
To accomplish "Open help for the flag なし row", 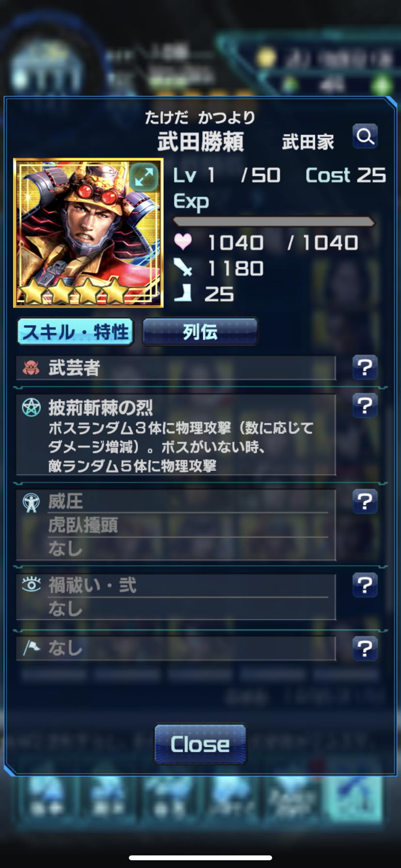I will (365, 648).
